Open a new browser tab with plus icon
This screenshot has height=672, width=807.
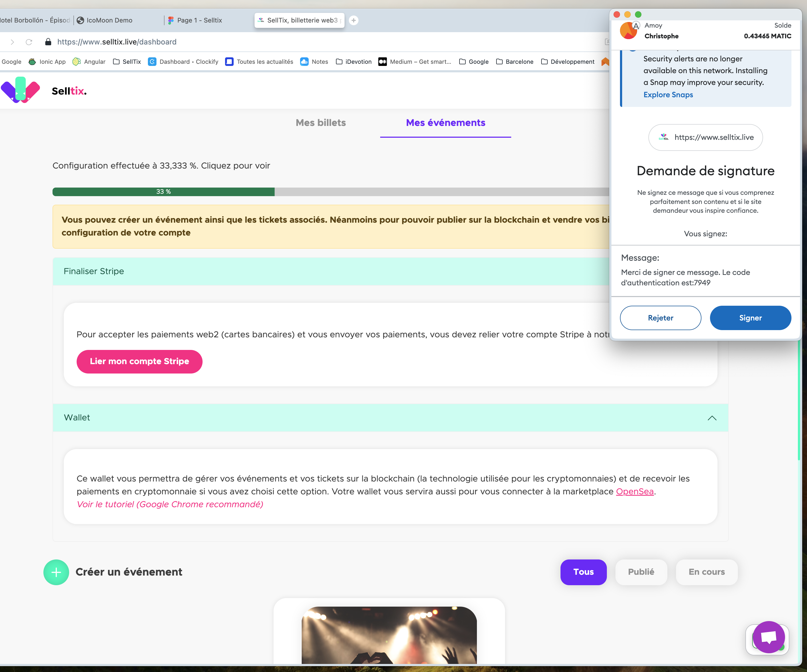pyautogui.click(x=354, y=20)
